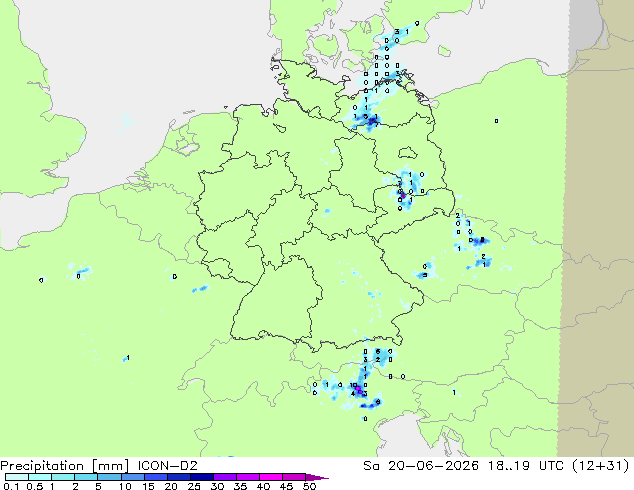Image resolution: width=634 pixels, height=490 pixels.
Task: Click the legend tick label 0.5
Action: (34, 486)
